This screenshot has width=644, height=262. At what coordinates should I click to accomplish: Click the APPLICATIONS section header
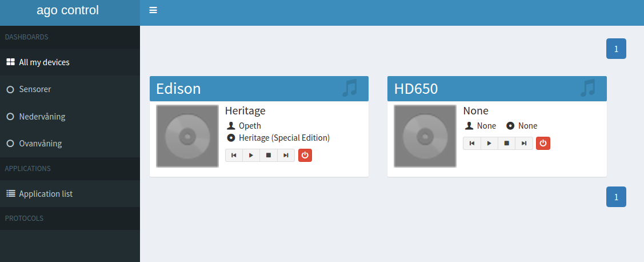coord(28,169)
